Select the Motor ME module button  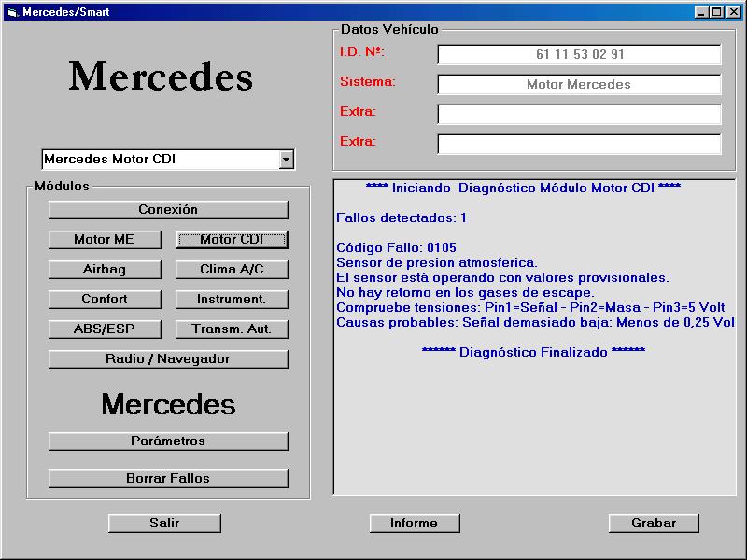tap(105, 240)
